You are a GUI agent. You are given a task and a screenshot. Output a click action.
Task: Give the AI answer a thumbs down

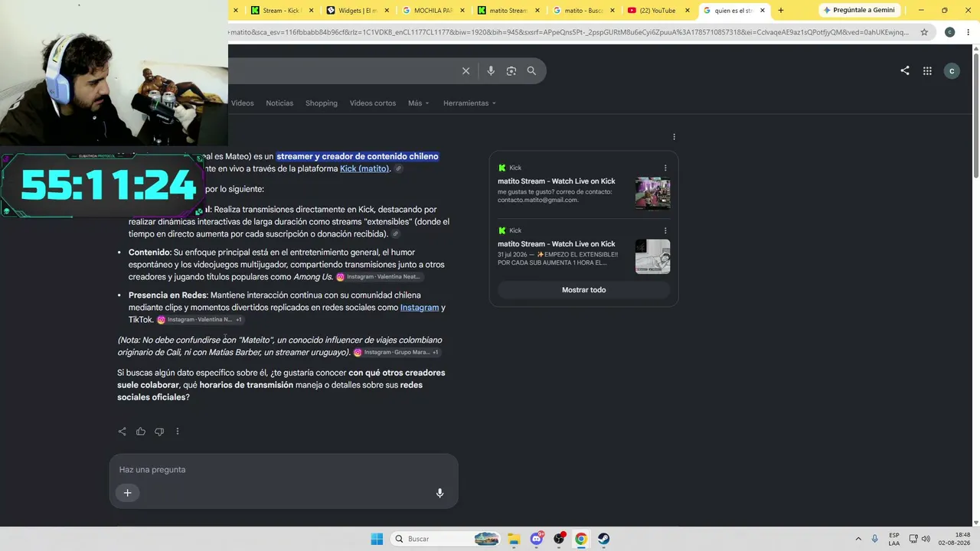tap(159, 432)
